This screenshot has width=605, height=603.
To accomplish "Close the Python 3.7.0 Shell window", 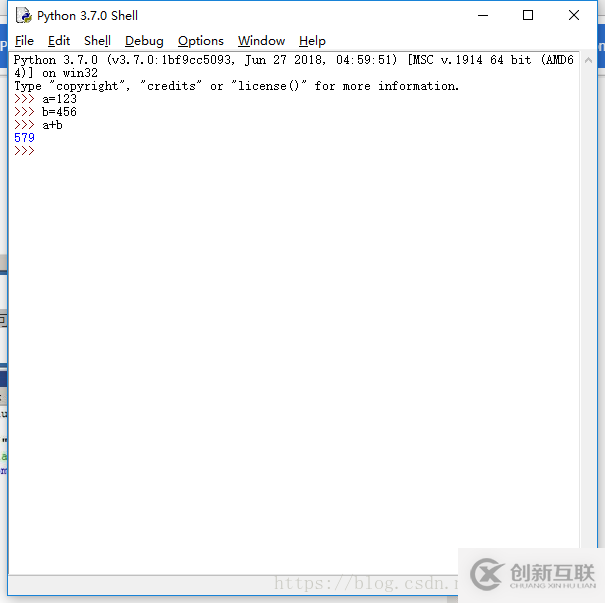I will pyautogui.click(x=574, y=15).
